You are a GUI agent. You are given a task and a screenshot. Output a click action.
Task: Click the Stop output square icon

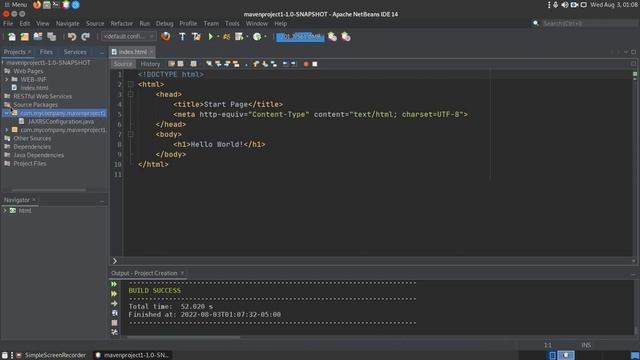(x=114, y=322)
